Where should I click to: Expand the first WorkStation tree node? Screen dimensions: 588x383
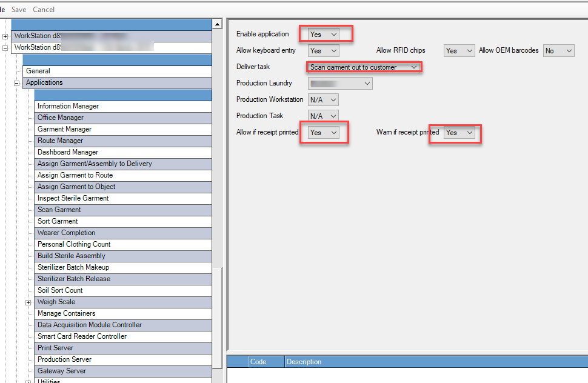[x=4, y=36]
